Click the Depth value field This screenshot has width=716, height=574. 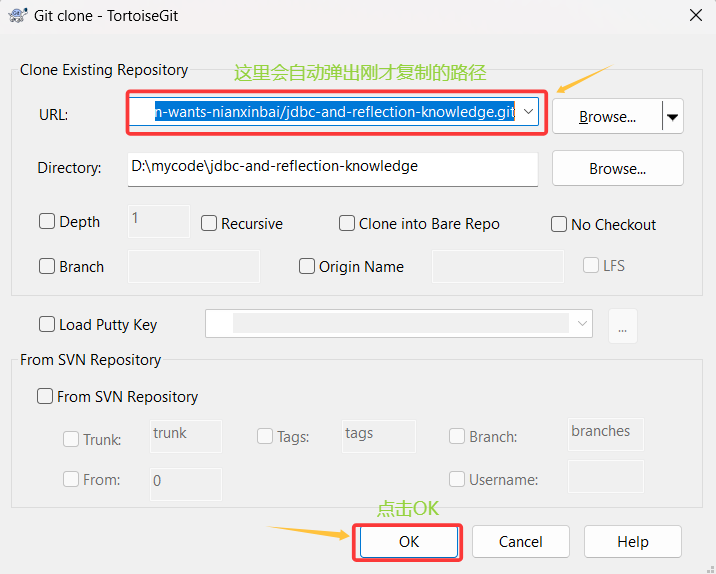point(158,221)
